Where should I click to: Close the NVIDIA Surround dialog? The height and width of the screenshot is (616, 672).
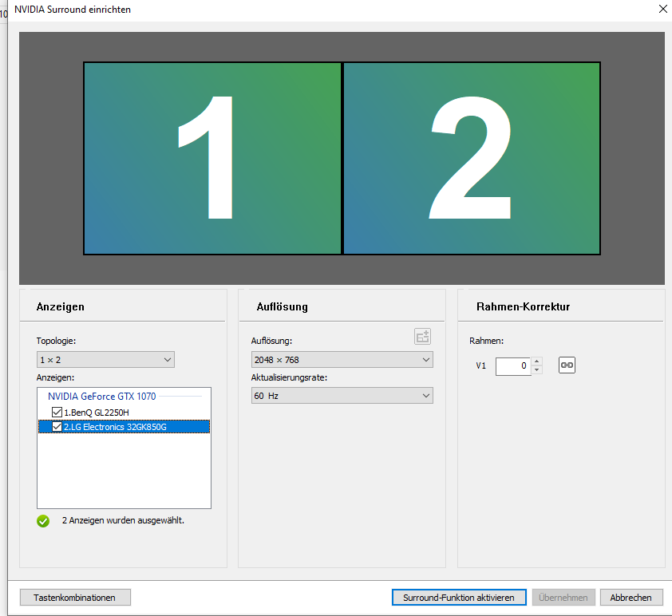point(662,9)
